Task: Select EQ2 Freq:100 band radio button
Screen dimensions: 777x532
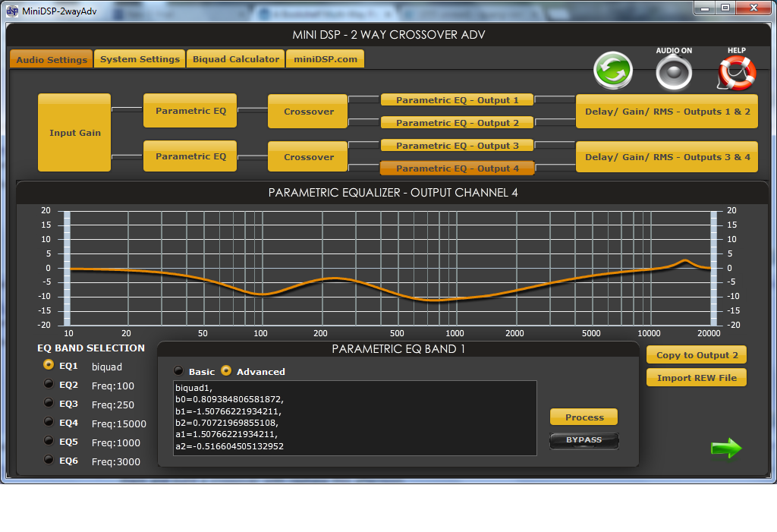Action: click(x=49, y=384)
